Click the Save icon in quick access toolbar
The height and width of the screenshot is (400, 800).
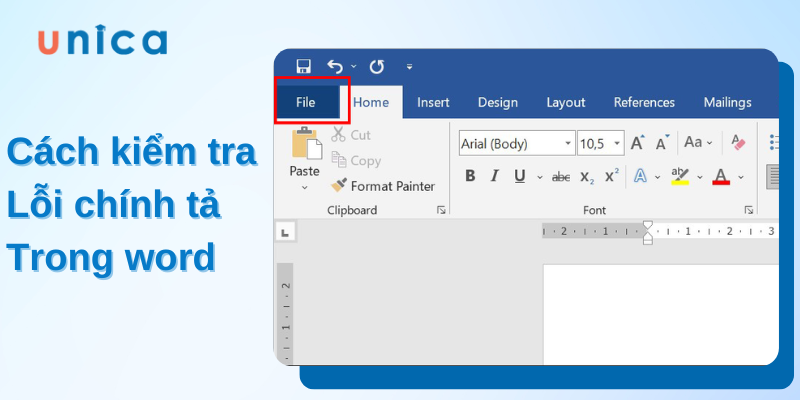tap(304, 66)
